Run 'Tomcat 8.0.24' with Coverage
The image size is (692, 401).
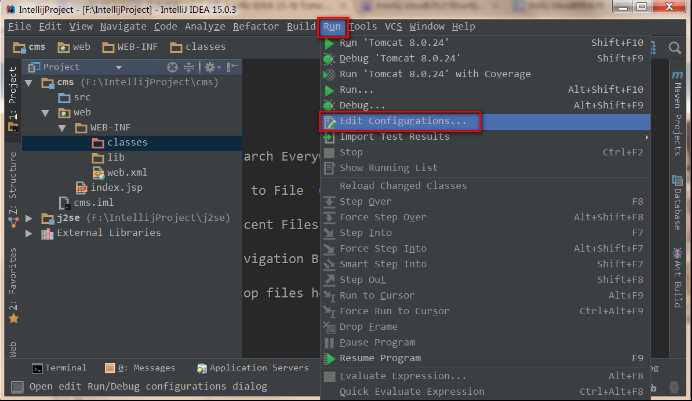485,74
